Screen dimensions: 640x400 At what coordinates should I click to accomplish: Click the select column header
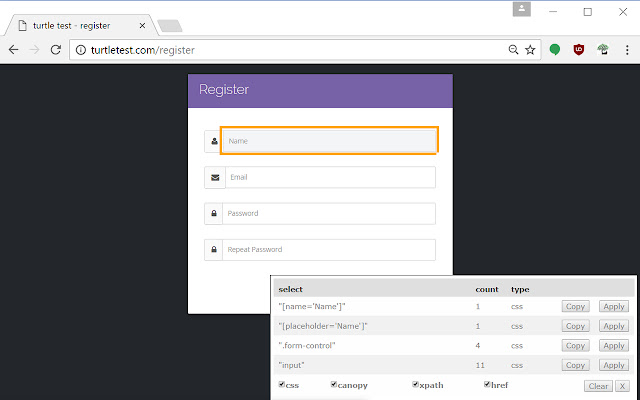(291, 289)
